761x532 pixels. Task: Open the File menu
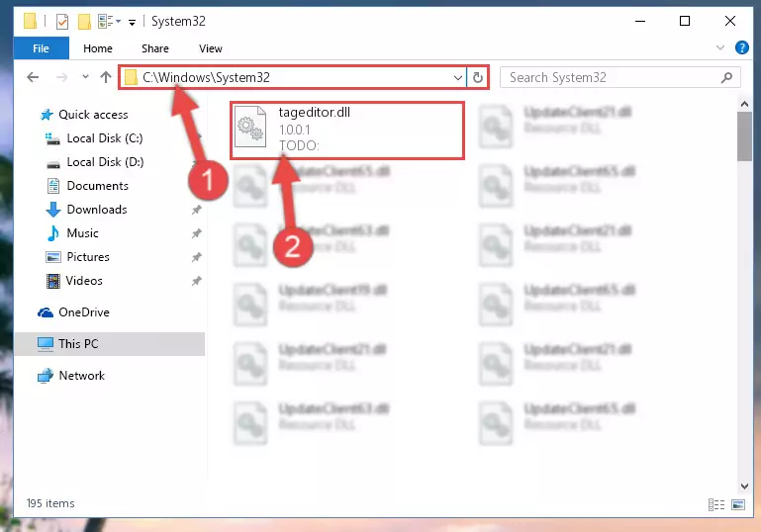[42, 48]
